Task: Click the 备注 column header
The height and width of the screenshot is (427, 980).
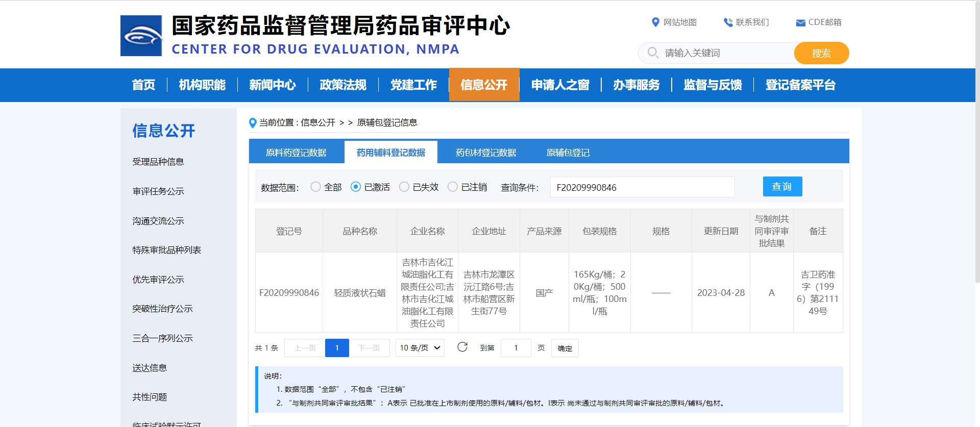Action: point(818,231)
